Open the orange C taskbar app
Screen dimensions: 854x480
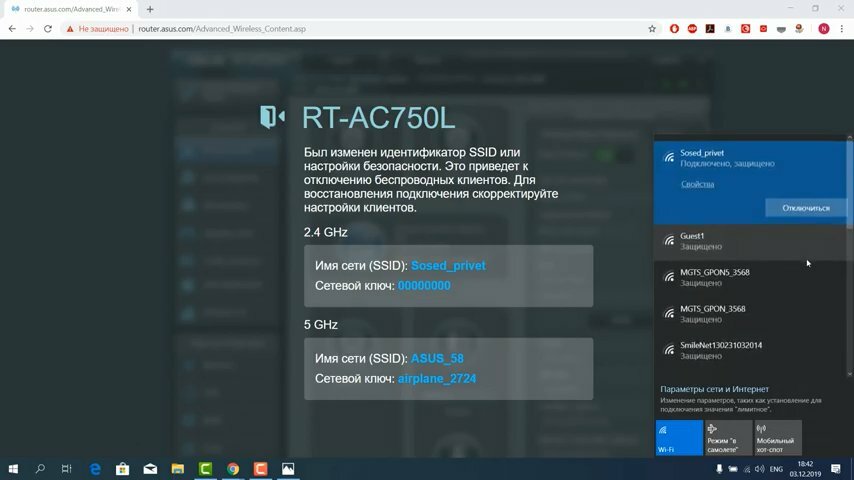click(260, 469)
